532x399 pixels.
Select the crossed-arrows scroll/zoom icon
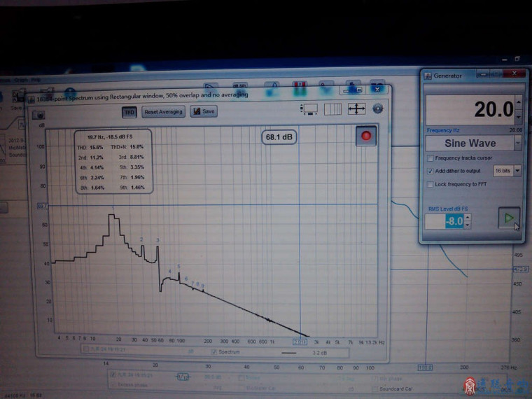pyautogui.click(x=356, y=109)
